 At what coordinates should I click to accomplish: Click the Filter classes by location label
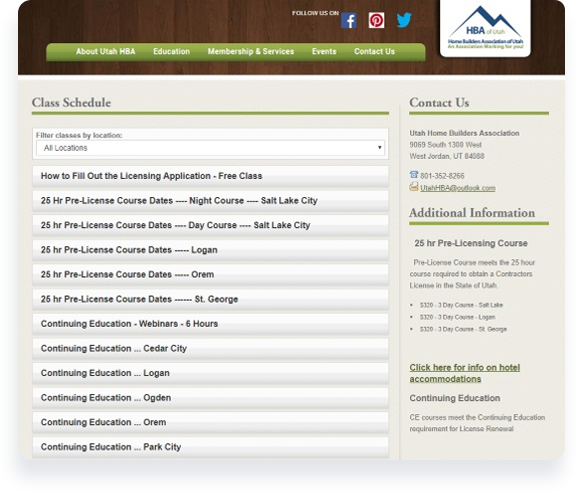click(79, 135)
